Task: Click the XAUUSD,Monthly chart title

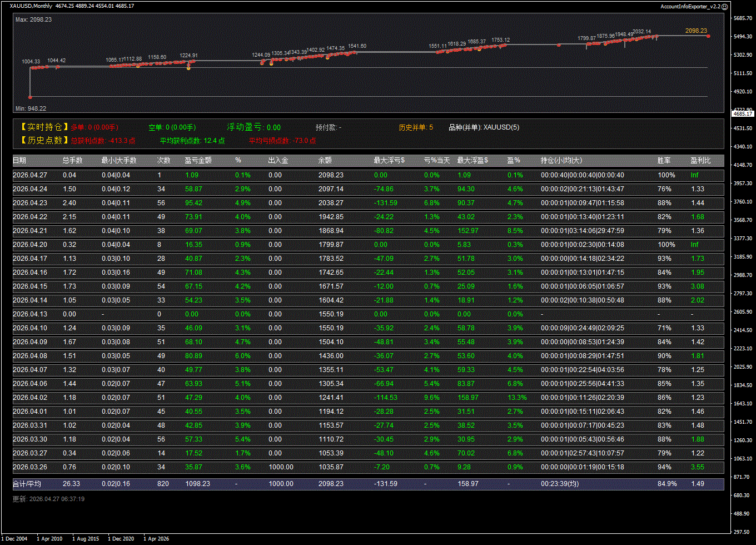Action: 31,6
